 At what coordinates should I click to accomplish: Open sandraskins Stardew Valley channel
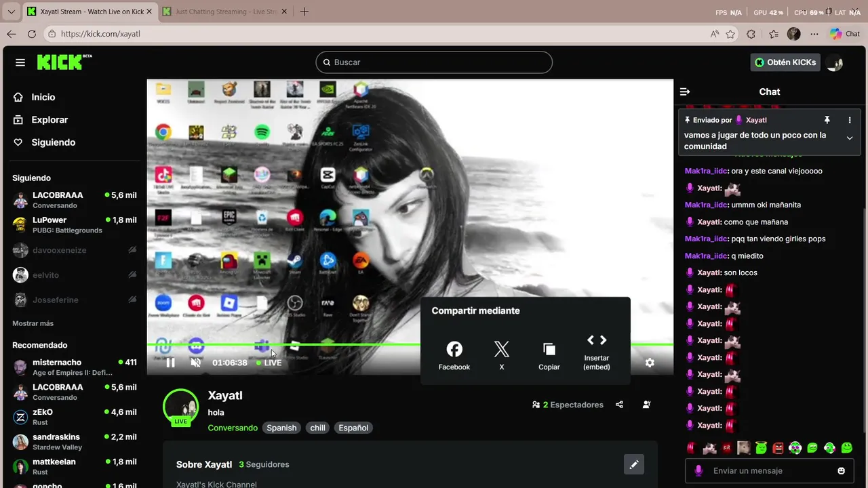click(75, 442)
